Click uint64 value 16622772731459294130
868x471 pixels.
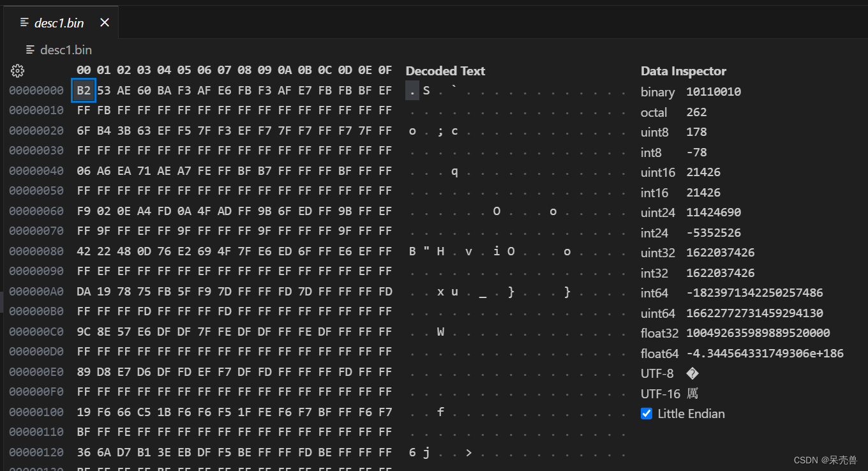coord(754,313)
